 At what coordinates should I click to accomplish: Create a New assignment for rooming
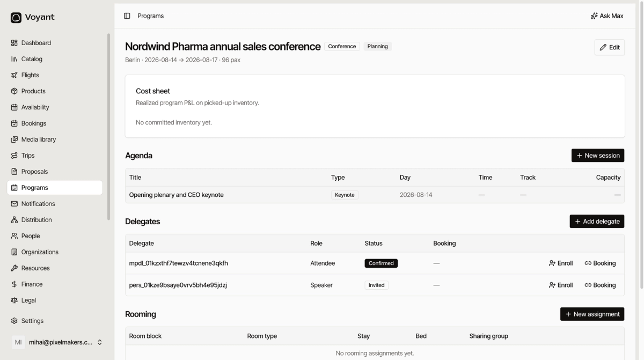[x=592, y=314]
